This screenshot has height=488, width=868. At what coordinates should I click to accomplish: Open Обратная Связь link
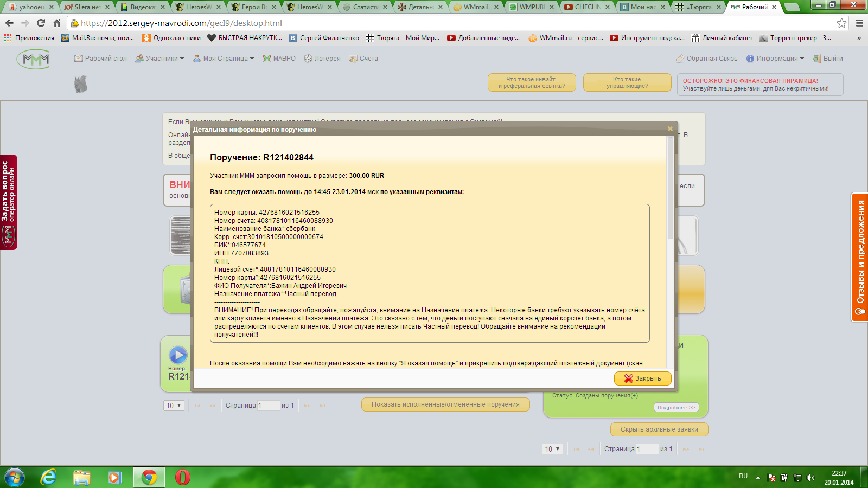click(x=707, y=59)
